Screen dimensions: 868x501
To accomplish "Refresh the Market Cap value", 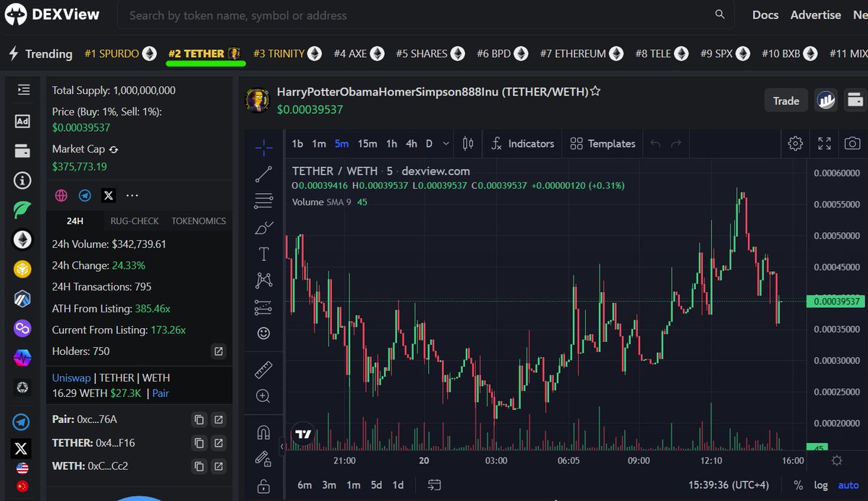I will tap(114, 150).
